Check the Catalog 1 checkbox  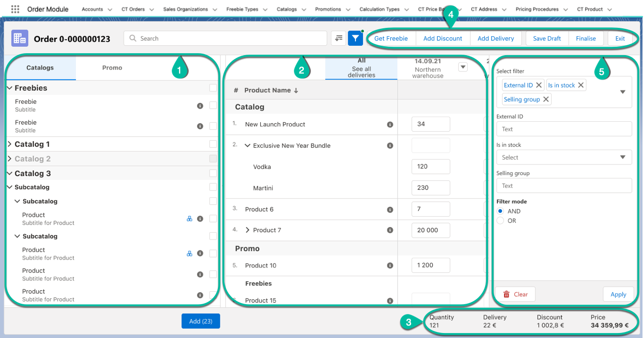tap(213, 144)
